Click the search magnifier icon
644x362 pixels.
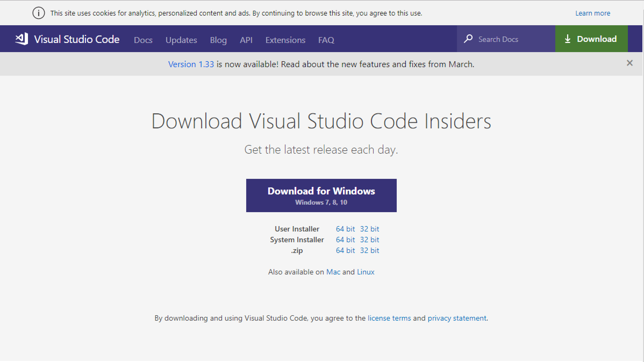pos(468,39)
